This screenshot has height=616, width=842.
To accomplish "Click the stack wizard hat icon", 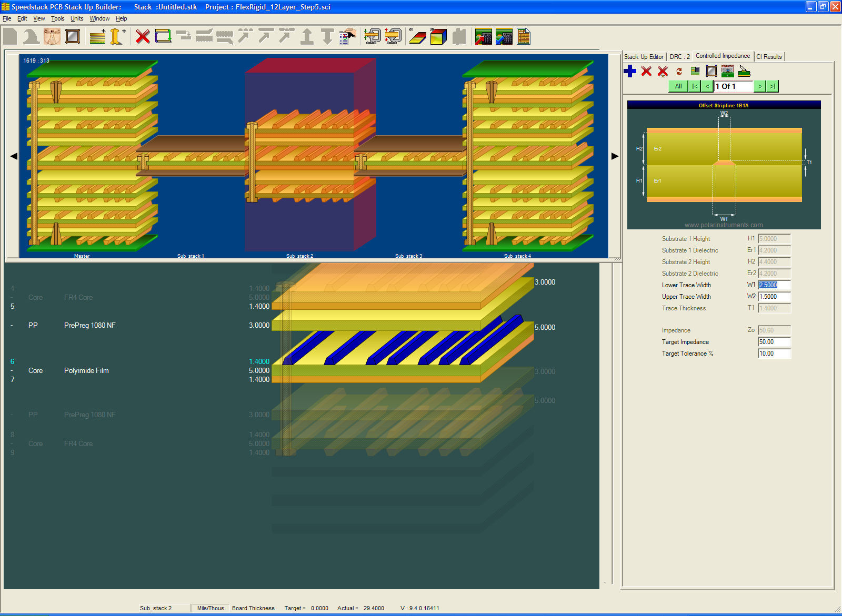I will tap(31, 36).
